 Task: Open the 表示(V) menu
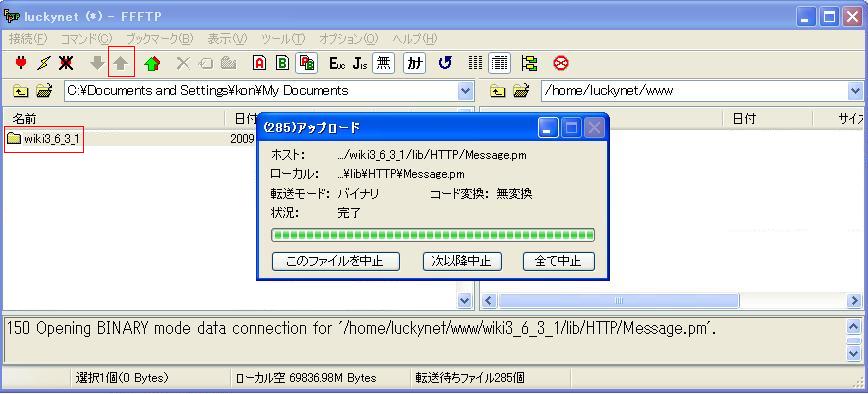click(x=227, y=39)
